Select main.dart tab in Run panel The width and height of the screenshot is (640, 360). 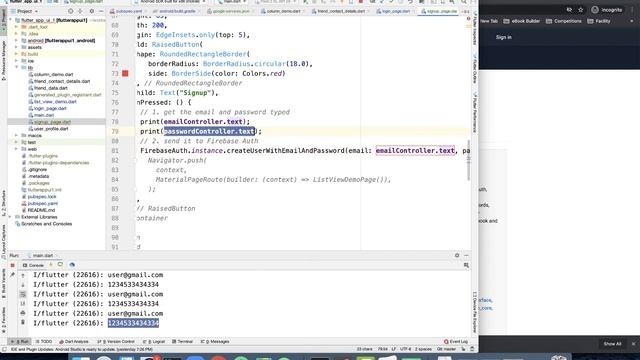42,256
